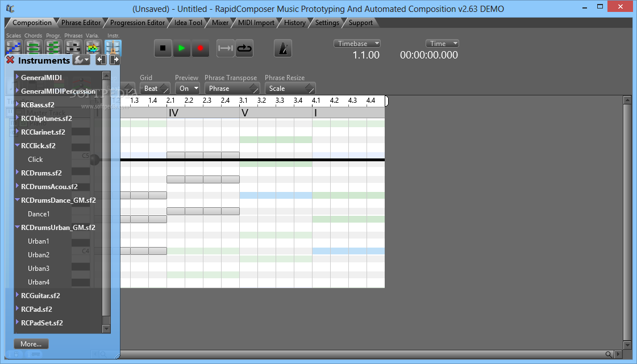Expand the RCPad.sf2 node

tap(17, 308)
